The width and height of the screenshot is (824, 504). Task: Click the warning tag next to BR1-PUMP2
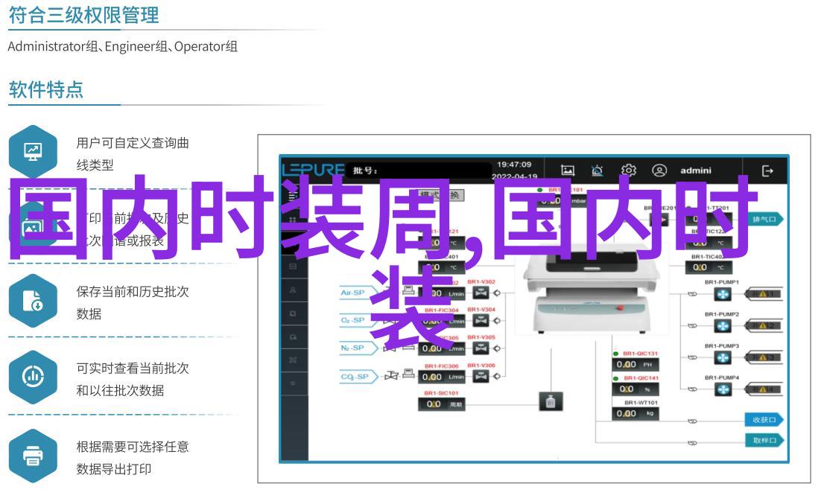764,326
